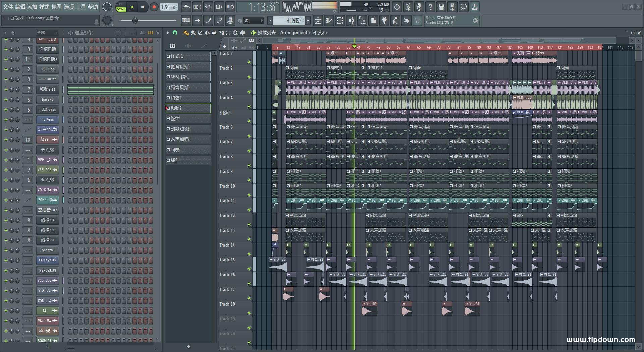Viewport: 644px width, 352px height.
Task: Toggle the metronome icon
Action: pos(186,7)
